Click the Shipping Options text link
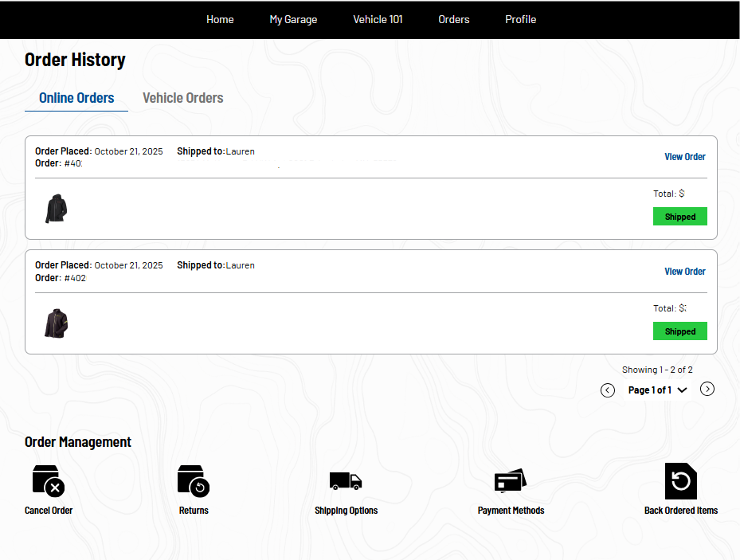740x560 pixels. click(346, 511)
